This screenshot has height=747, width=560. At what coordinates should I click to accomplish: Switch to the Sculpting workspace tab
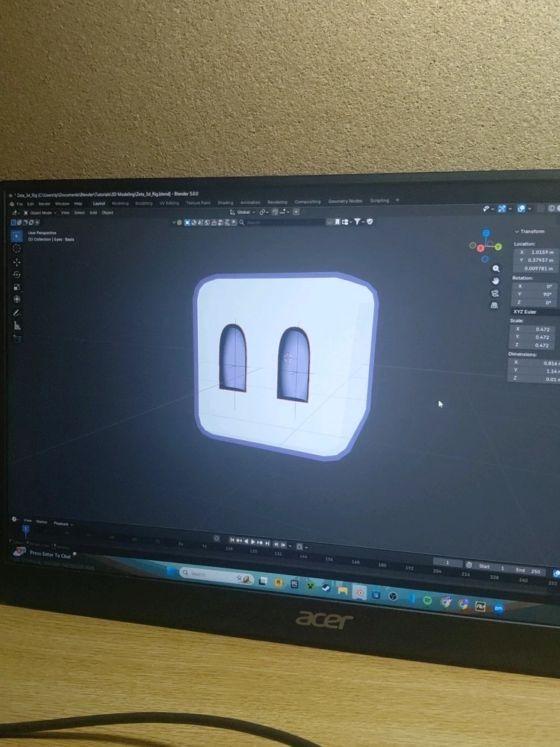pos(143,203)
